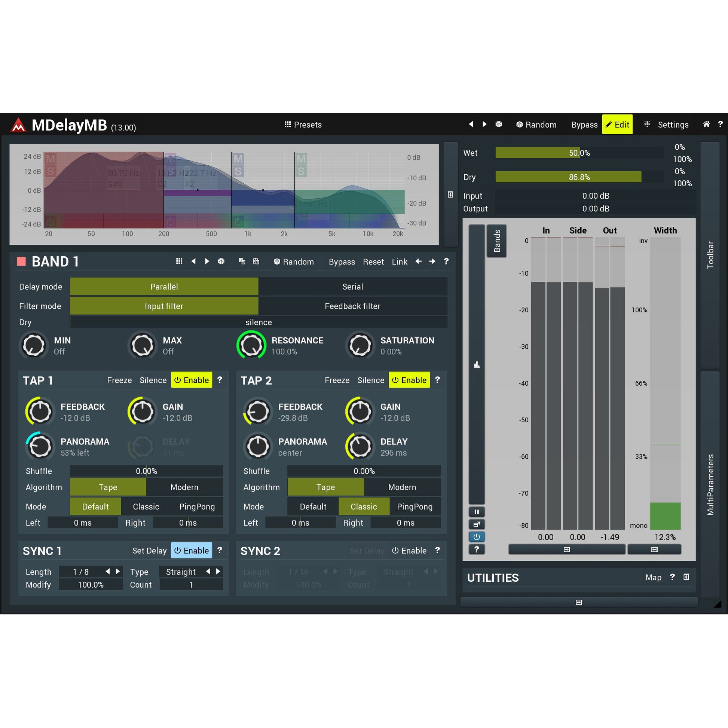Open the Presets menu
This screenshot has width=728, height=728.
(303, 125)
